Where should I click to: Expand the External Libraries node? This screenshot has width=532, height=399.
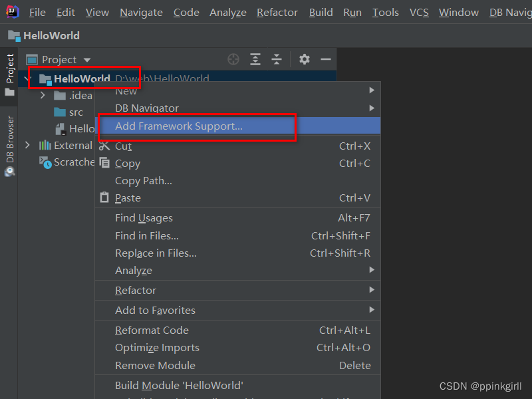(x=27, y=146)
